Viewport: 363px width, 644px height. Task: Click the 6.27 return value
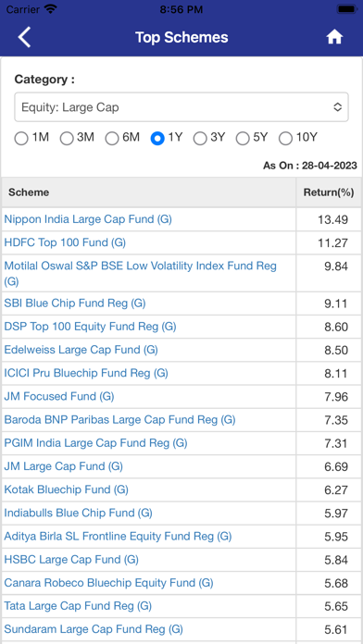click(x=336, y=490)
